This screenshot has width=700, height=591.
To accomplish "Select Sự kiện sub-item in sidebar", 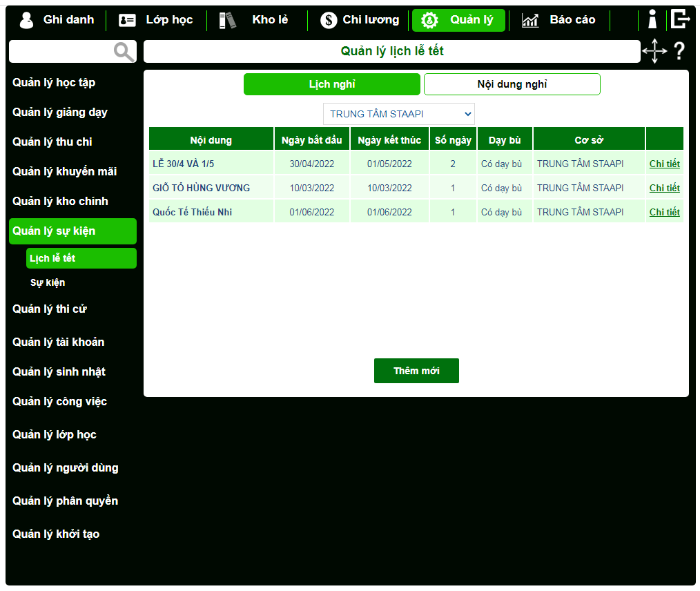I will click(x=48, y=282).
